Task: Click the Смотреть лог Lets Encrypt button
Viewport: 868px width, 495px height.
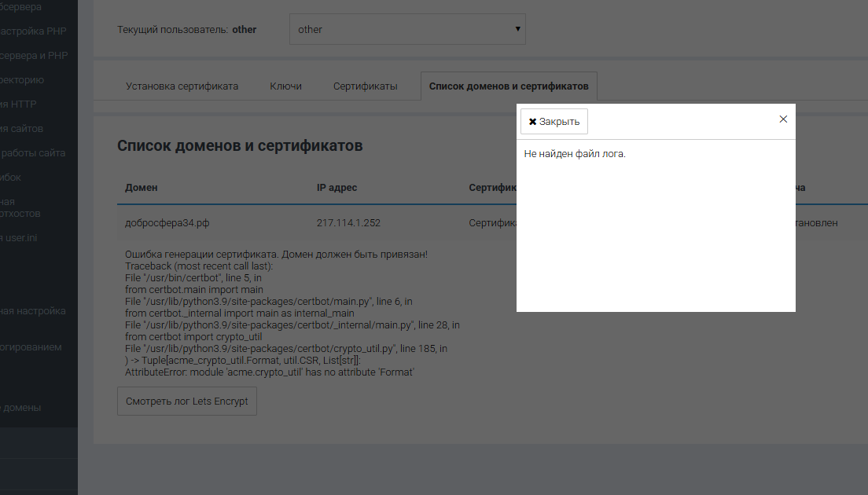Action: (186, 401)
